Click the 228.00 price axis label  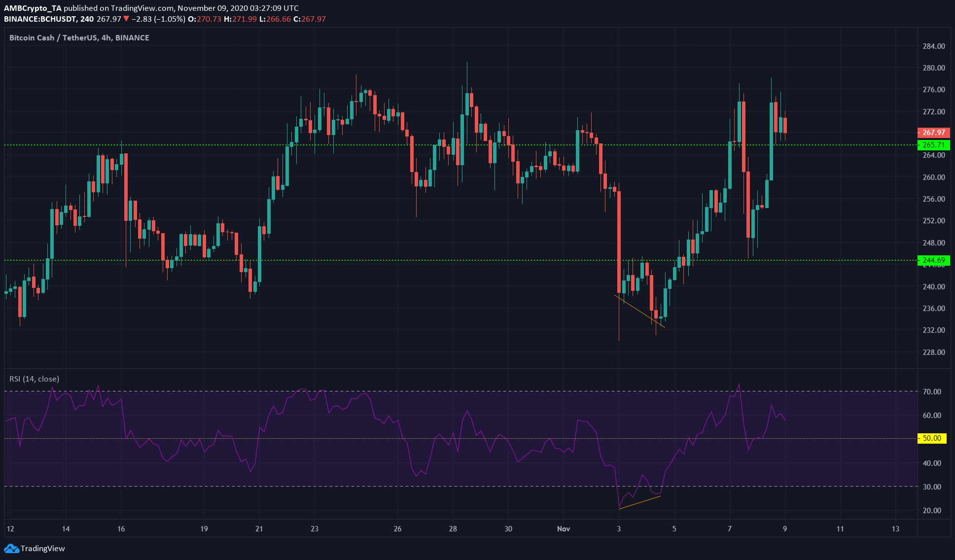tap(934, 352)
